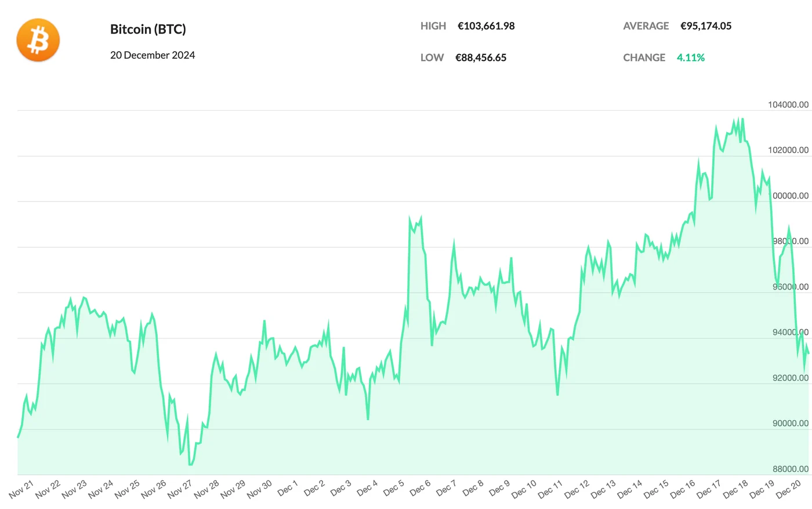Click the Nov 25 x-axis label
This screenshot has width=812, height=509.
127,489
